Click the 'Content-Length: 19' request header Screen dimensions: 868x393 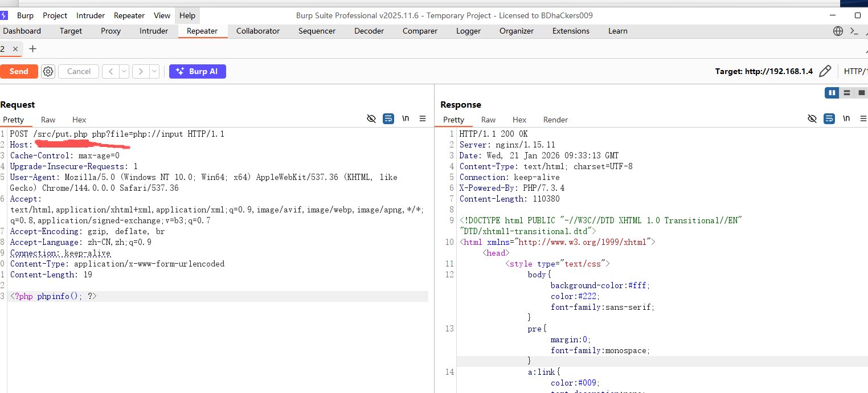coord(51,275)
